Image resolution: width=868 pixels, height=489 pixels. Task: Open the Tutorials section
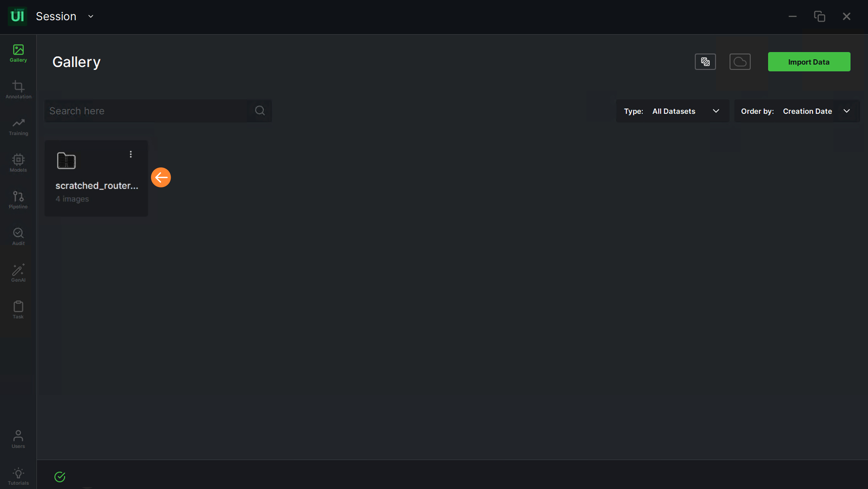(18, 476)
